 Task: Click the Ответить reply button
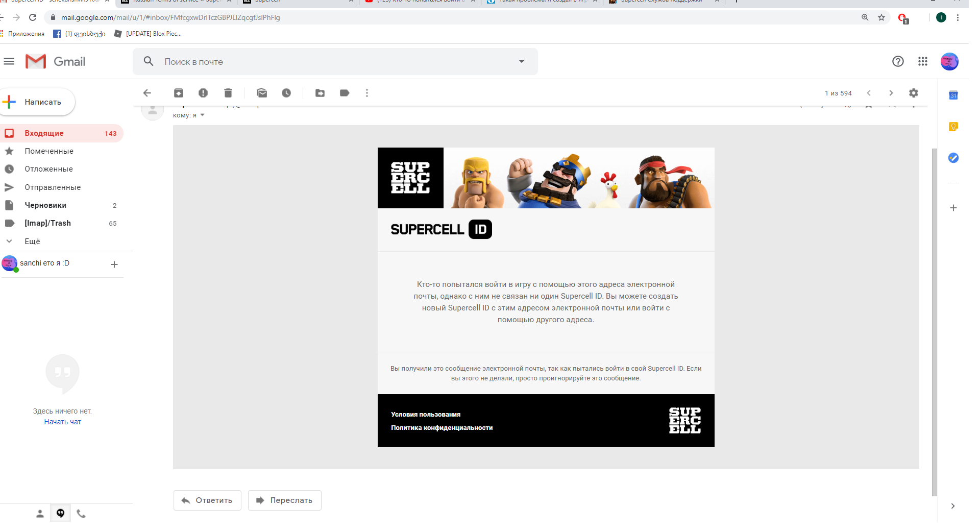(207, 500)
